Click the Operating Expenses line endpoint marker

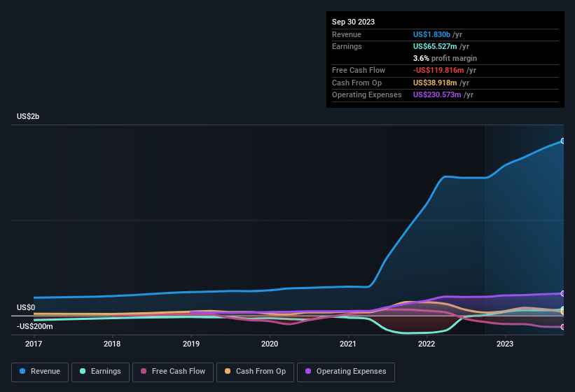[x=563, y=293]
